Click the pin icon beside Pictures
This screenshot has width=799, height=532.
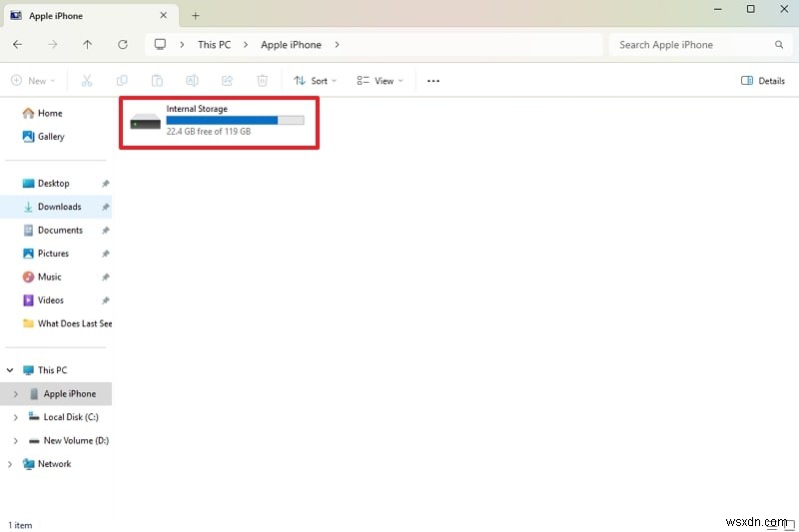click(x=106, y=254)
